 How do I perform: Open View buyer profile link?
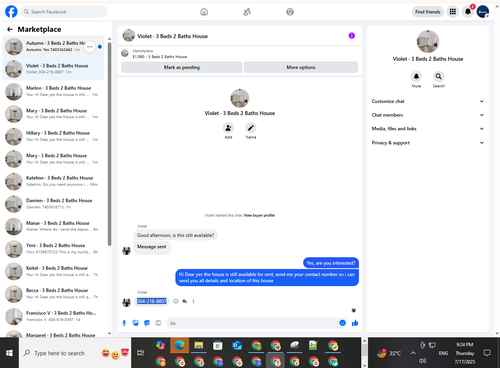pos(259,215)
